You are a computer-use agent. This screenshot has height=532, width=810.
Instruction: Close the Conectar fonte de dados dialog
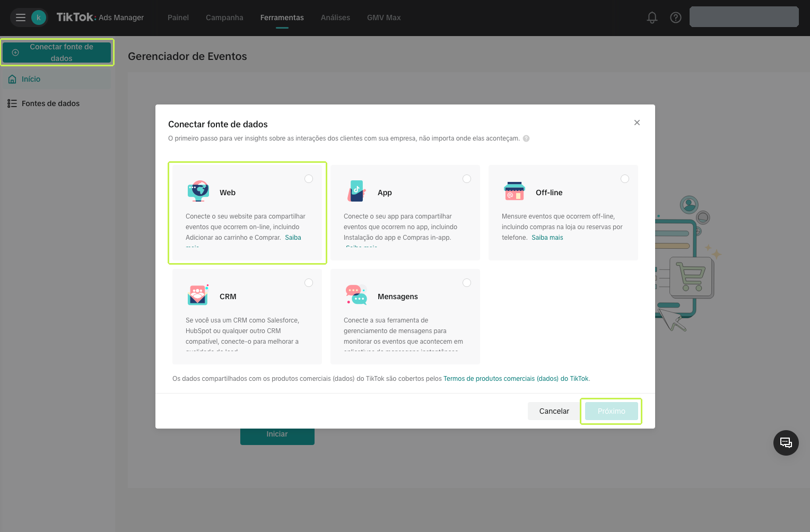point(637,123)
